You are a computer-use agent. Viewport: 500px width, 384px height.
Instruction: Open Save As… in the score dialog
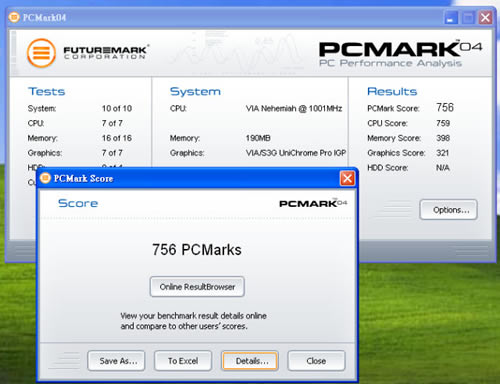(x=116, y=361)
